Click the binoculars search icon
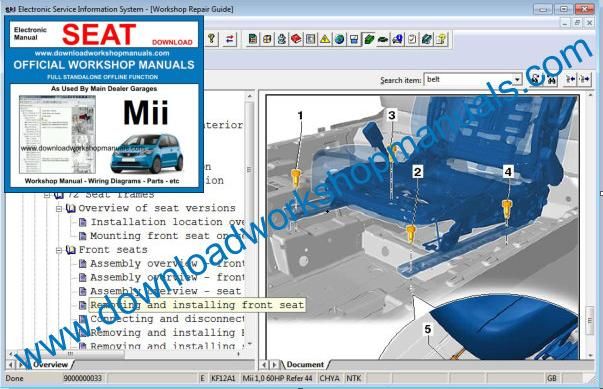The width and height of the screenshot is (603, 389). [552, 80]
